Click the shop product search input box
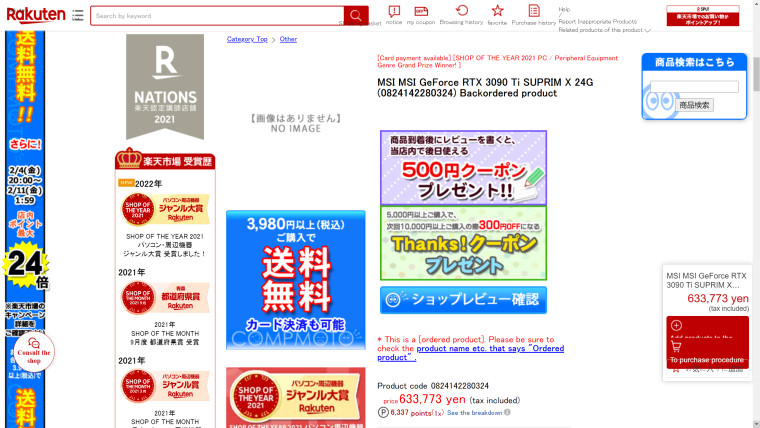Screen dimensions: 760x428 694,87
